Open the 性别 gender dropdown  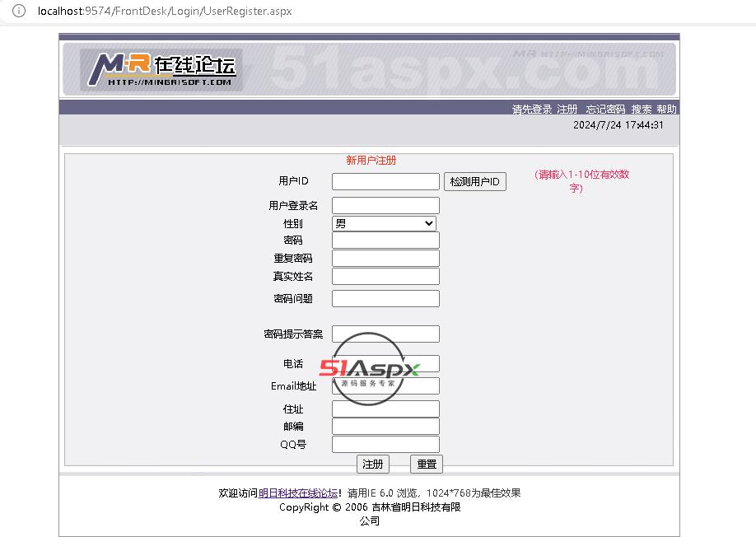click(385, 223)
